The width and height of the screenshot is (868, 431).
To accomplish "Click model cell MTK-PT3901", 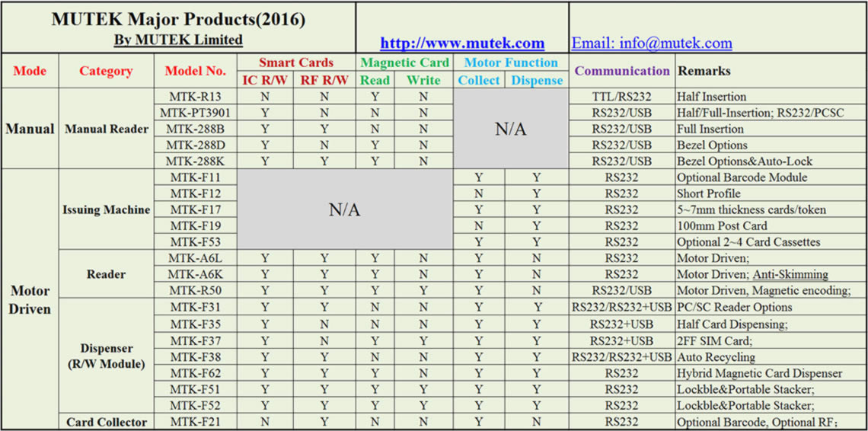I will pyautogui.click(x=196, y=113).
